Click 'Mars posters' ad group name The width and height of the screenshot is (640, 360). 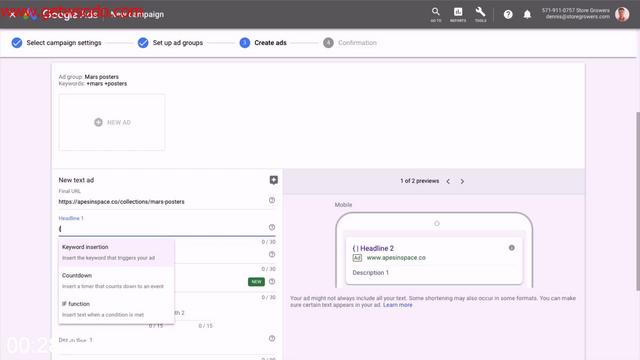point(102,77)
